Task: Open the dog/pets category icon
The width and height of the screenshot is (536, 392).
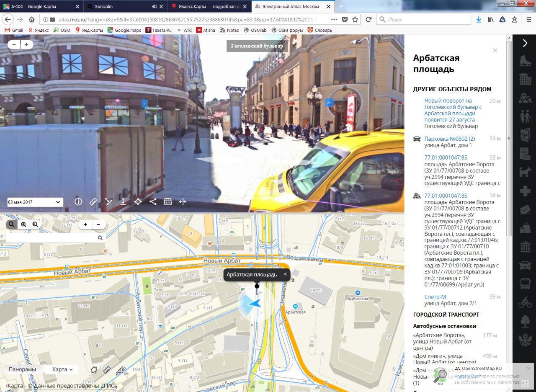Action: click(525, 172)
